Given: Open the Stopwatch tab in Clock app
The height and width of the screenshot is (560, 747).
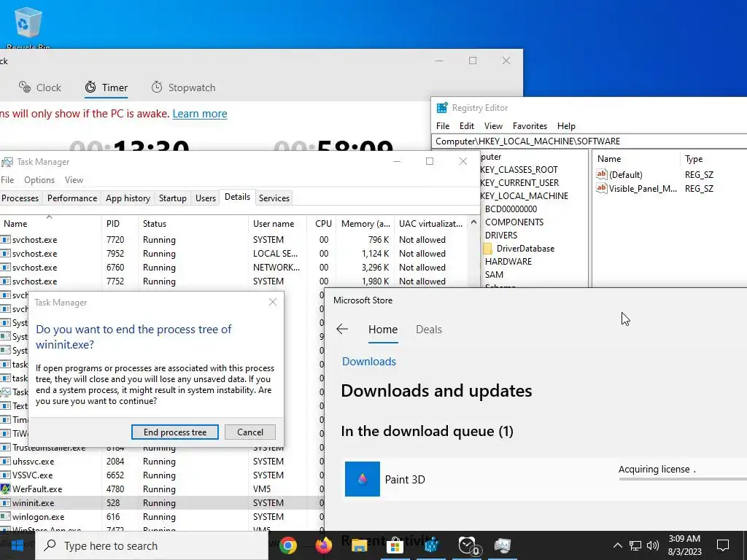Looking at the screenshot, I should tap(183, 87).
